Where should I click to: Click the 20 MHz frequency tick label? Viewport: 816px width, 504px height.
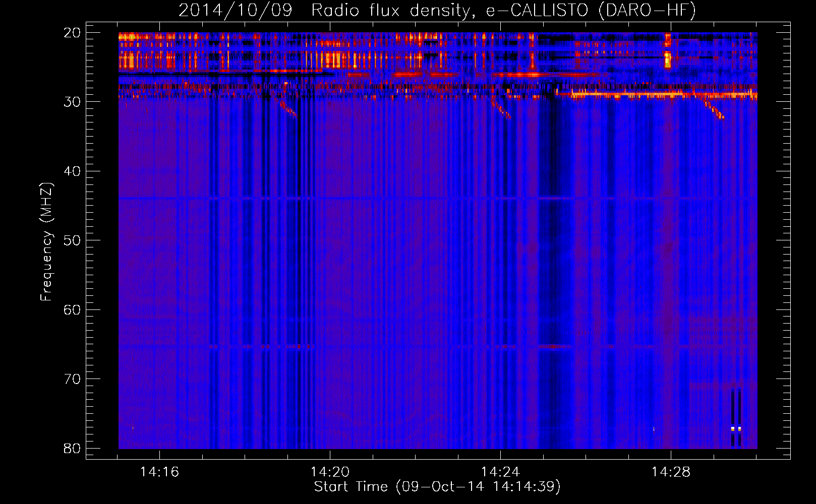pos(72,33)
